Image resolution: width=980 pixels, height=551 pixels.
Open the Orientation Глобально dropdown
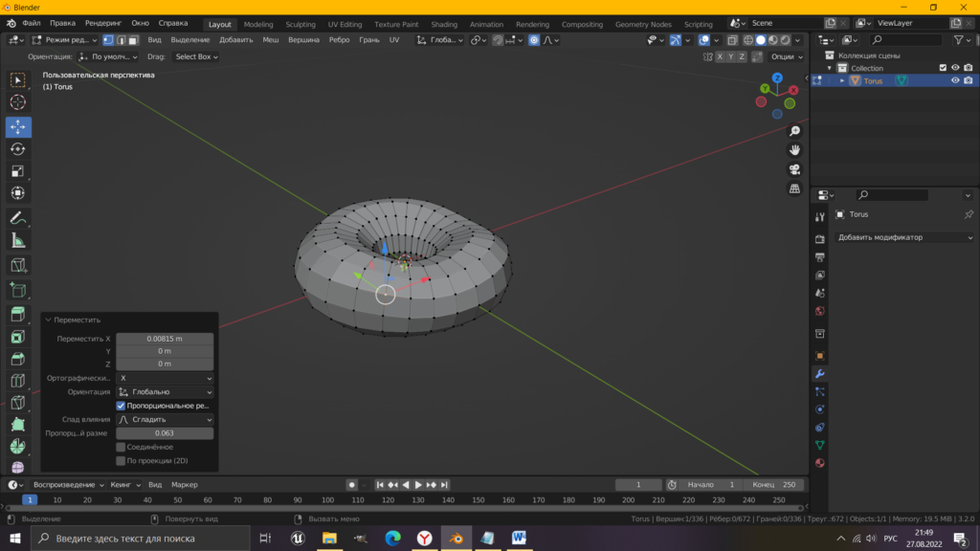pyautogui.click(x=165, y=392)
